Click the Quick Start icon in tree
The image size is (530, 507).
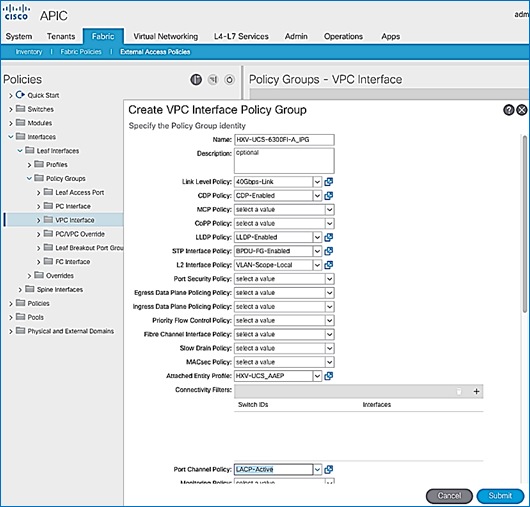(x=20, y=95)
